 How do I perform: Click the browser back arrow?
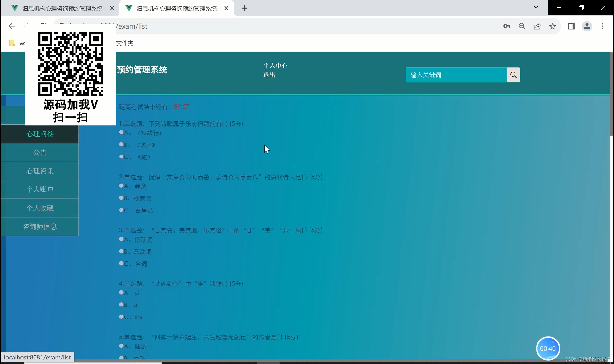(12, 26)
